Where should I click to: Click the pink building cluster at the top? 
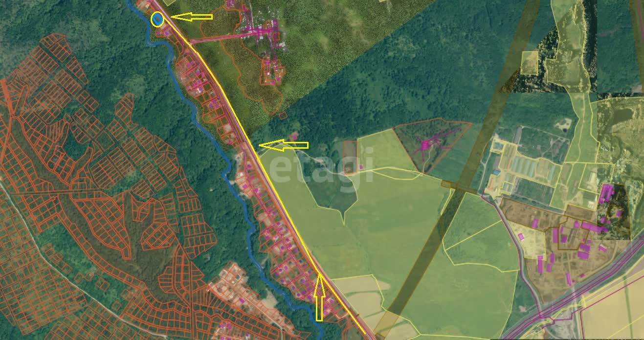pos(266,30)
